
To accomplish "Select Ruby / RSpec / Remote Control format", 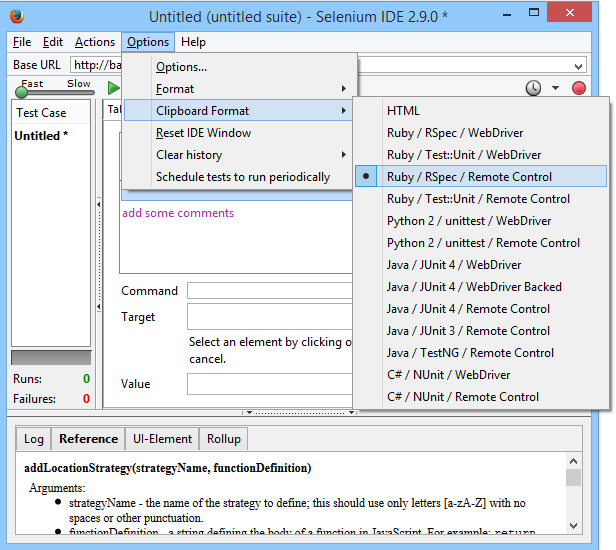I will (481, 177).
